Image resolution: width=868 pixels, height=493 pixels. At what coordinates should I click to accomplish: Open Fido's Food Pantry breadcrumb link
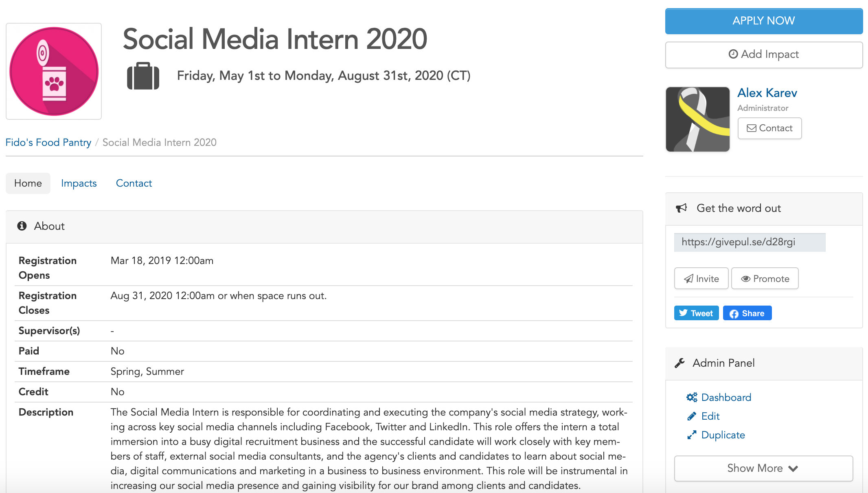pyautogui.click(x=48, y=142)
